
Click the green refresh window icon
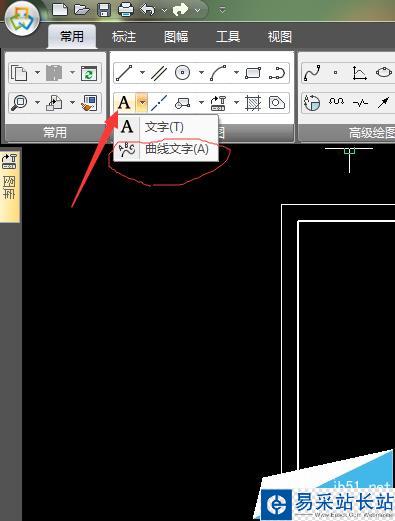point(89,73)
